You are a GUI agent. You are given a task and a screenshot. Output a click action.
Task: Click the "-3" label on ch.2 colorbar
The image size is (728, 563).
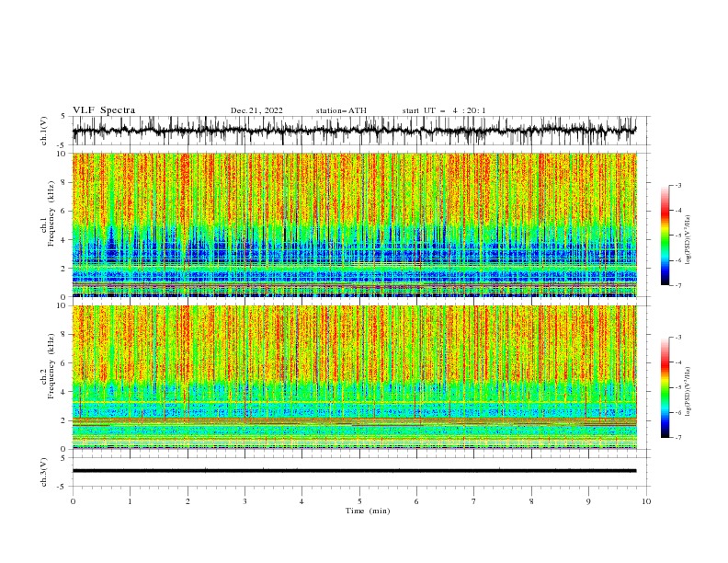(678, 338)
